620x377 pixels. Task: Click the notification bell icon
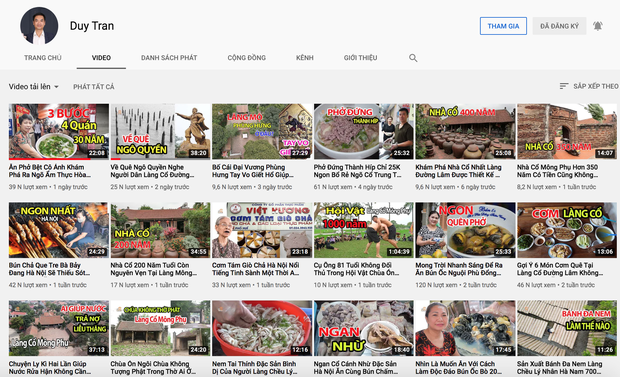597,26
